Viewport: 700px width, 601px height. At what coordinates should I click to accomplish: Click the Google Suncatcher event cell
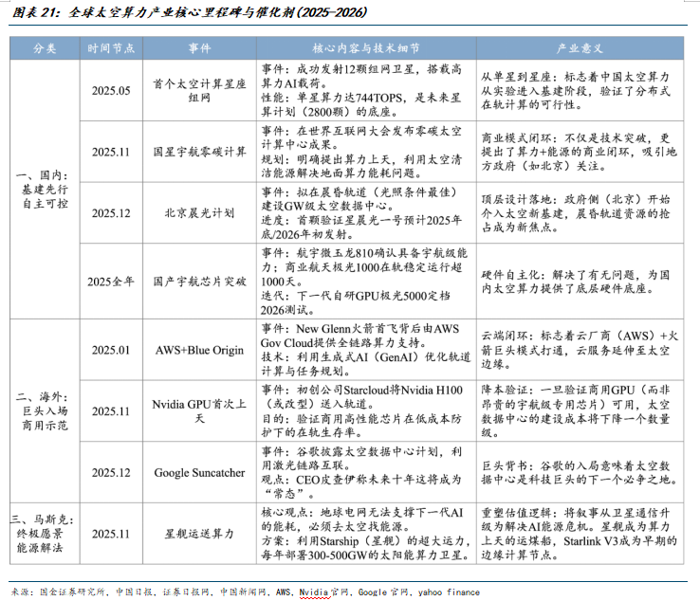click(199, 471)
